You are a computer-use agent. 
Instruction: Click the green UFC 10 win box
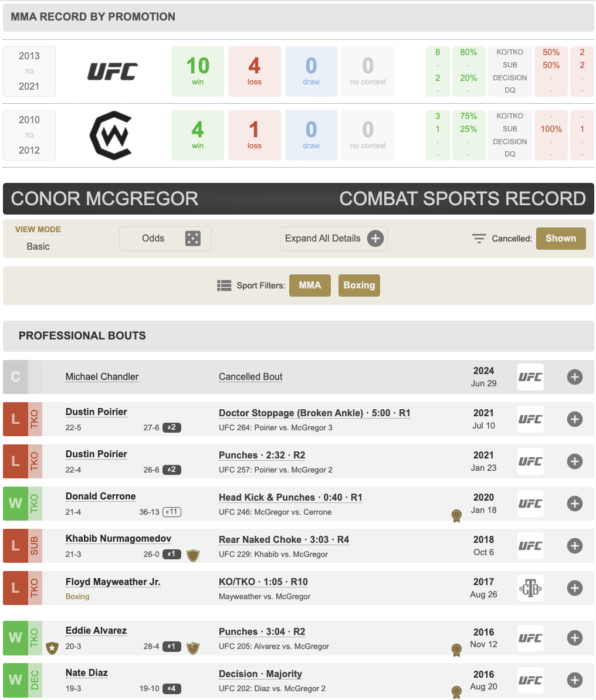pos(198,72)
